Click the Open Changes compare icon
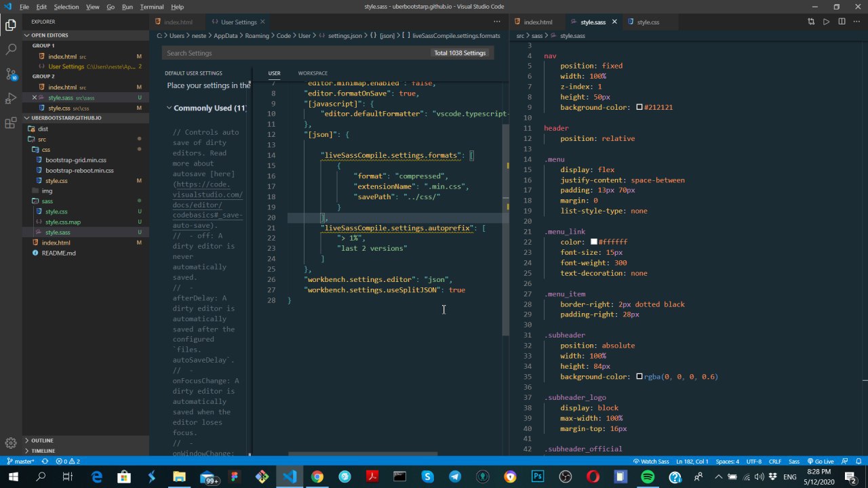868x488 pixels. [x=811, y=22]
